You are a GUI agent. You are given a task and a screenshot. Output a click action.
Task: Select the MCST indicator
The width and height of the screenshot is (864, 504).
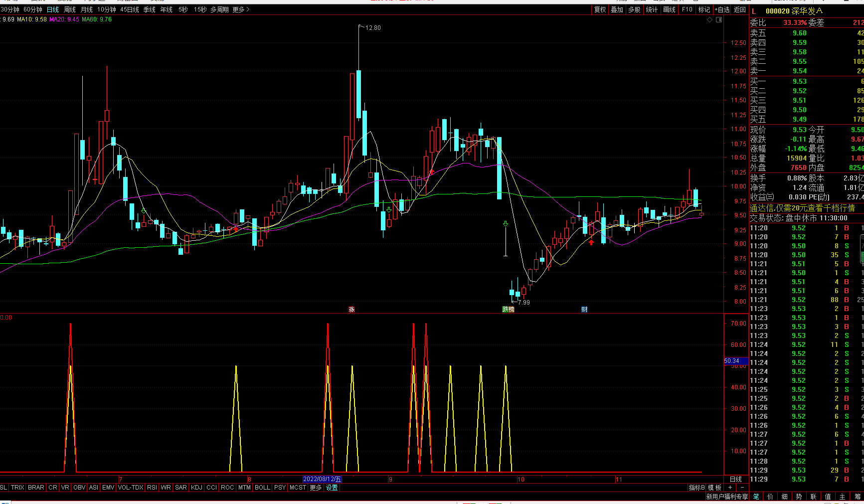coord(298,488)
